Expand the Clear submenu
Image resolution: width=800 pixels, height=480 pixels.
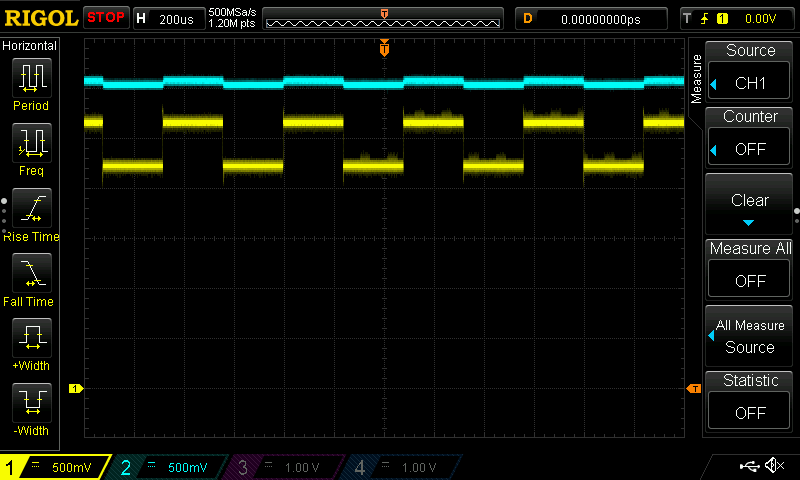(750, 204)
